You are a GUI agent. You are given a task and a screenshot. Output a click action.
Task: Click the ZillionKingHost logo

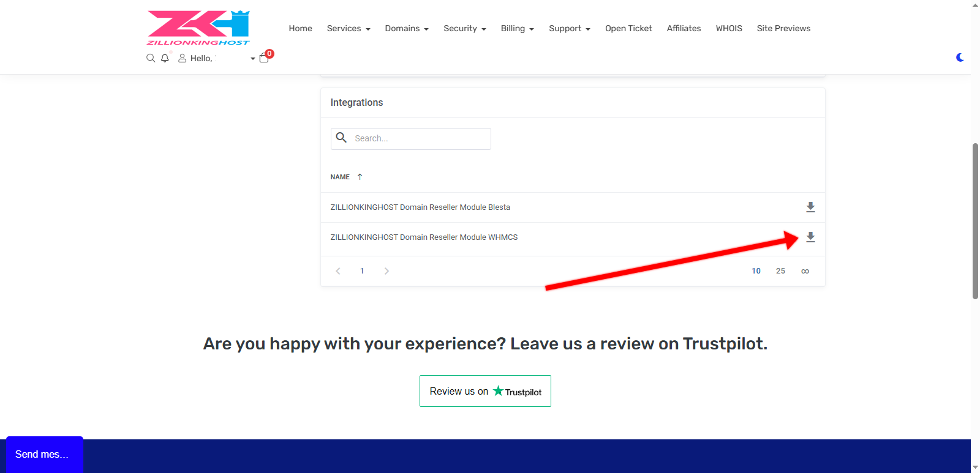point(198,28)
